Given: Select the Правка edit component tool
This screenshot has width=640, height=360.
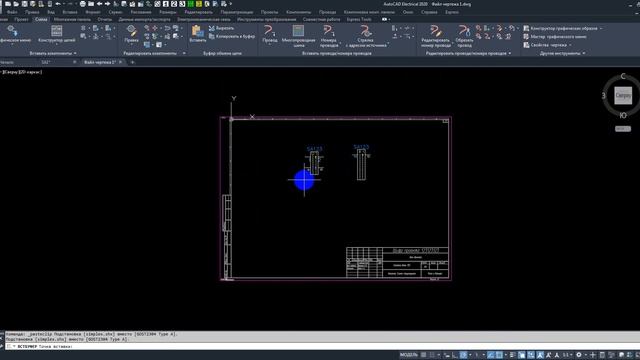Looking at the screenshot, I should pos(131,33).
